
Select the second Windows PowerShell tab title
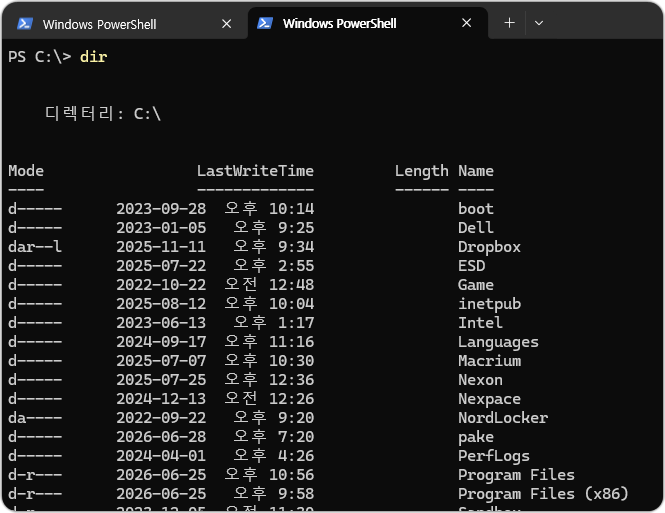coord(339,23)
